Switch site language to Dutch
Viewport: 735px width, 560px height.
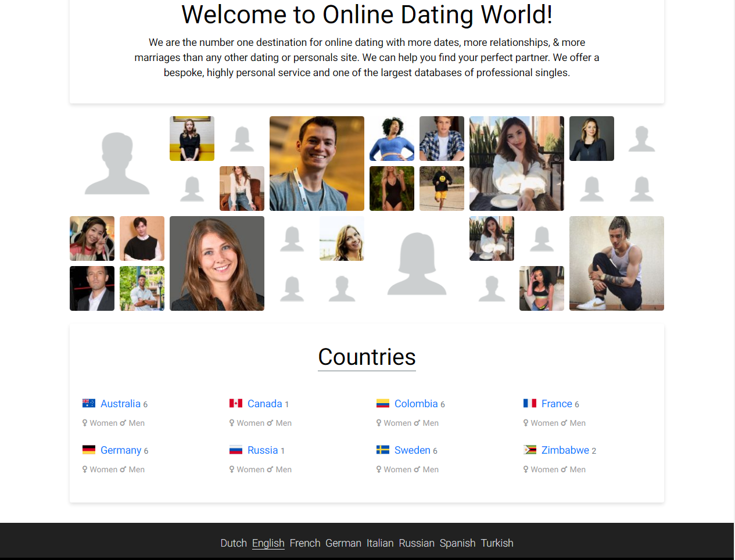[x=234, y=543]
